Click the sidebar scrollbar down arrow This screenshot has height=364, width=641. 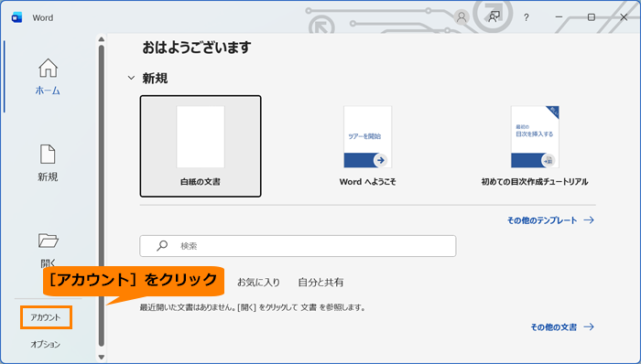(102, 357)
